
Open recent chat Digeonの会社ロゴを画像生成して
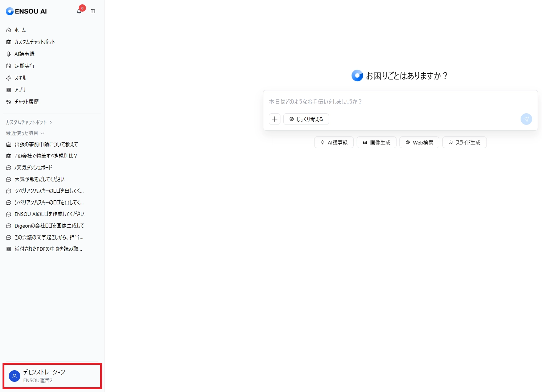point(52,226)
